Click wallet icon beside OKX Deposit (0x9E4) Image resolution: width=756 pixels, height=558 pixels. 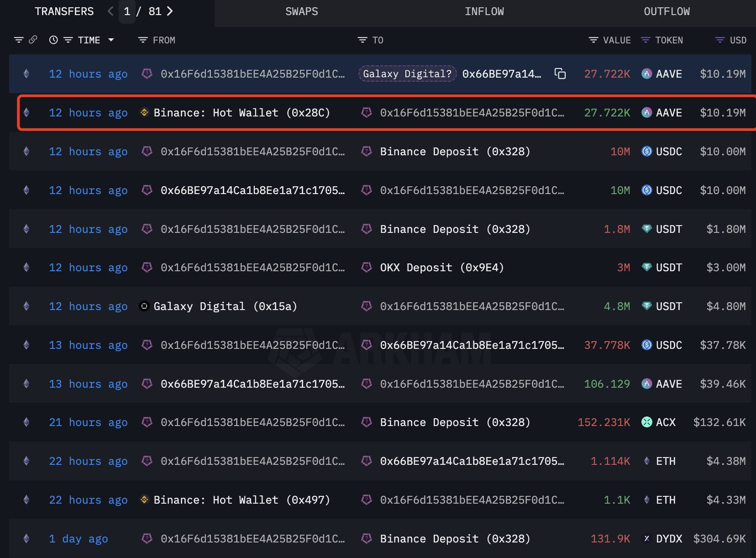(367, 267)
